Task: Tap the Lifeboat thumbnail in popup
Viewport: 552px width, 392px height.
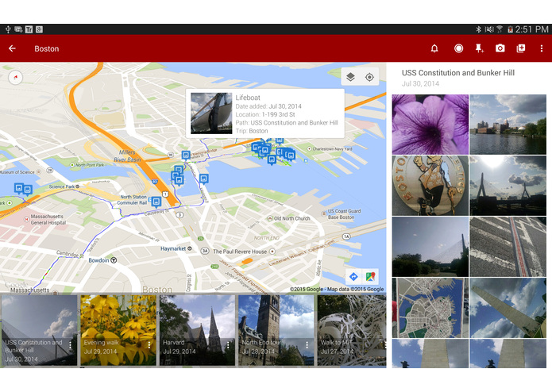Action: click(x=211, y=113)
